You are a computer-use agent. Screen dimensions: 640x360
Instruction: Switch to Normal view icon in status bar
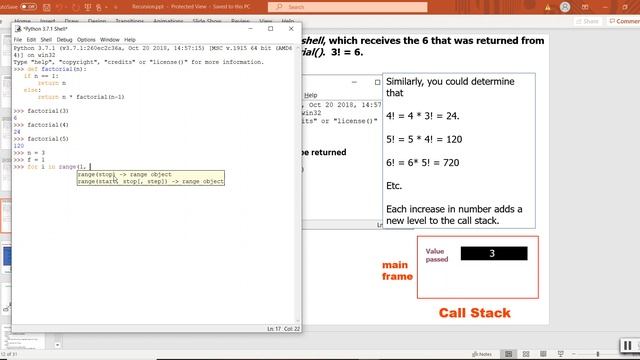coord(509,354)
